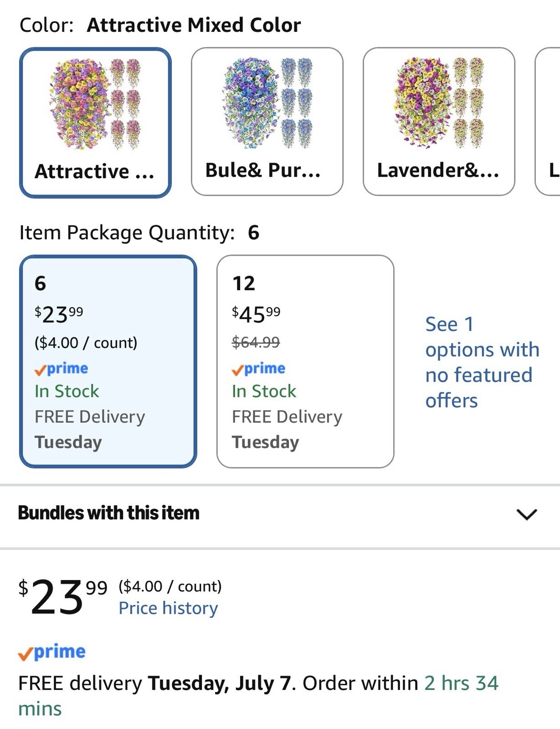Tap the partially visible fourth color option
The height and width of the screenshot is (729, 560).
coord(548,122)
